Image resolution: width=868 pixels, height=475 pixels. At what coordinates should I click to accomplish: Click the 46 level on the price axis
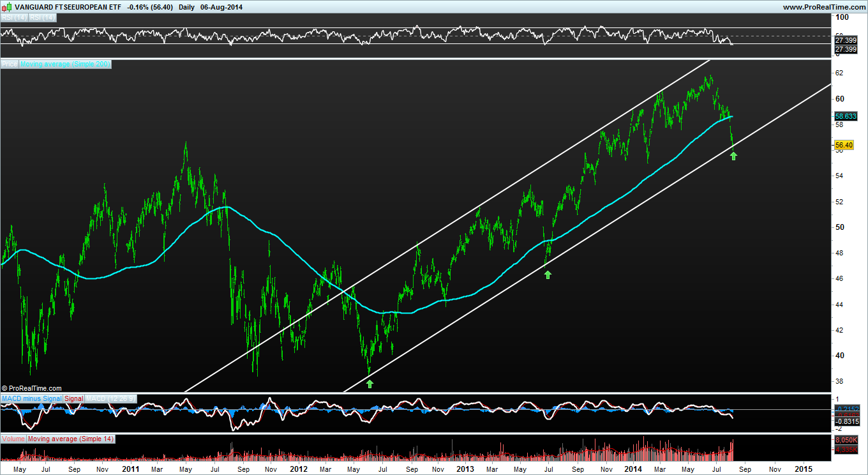(839, 279)
